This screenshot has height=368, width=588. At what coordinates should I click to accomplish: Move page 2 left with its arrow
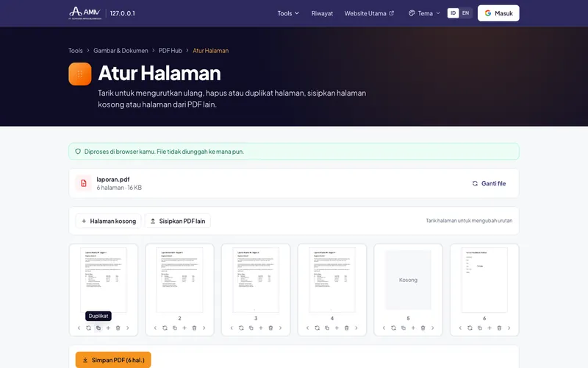(155, 328)
